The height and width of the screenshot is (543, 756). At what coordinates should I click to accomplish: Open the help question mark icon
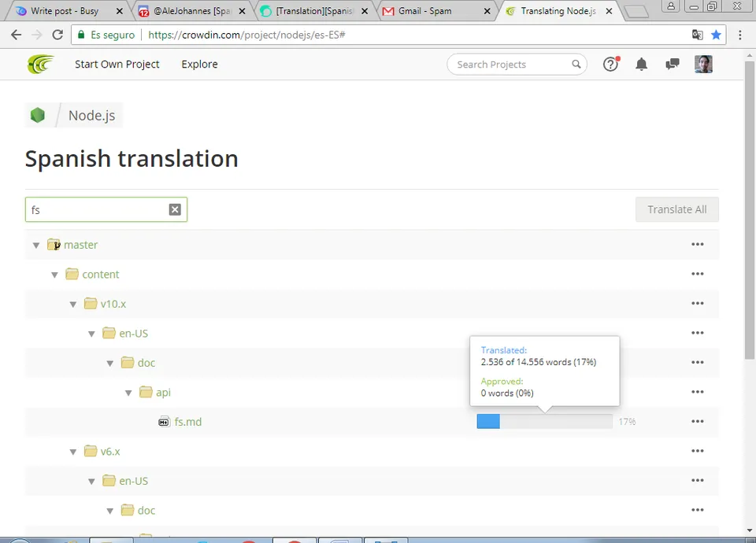click(x=611, y=64)
